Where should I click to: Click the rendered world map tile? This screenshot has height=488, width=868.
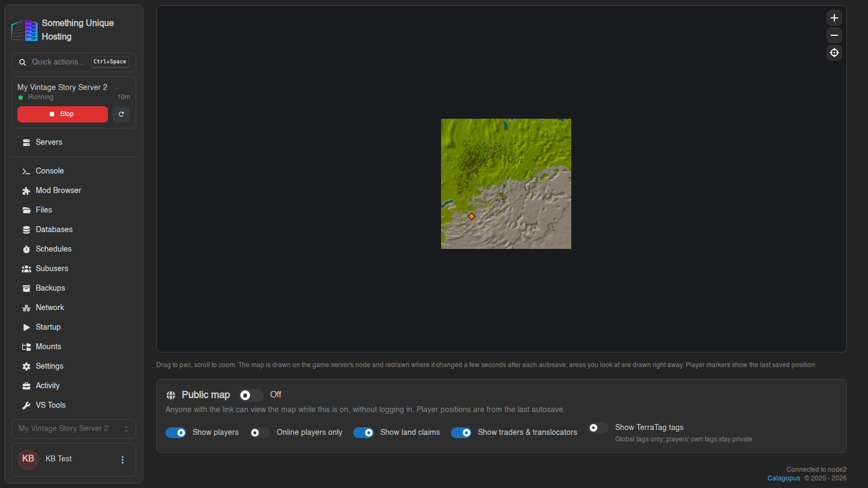click(x=506, y=184)
